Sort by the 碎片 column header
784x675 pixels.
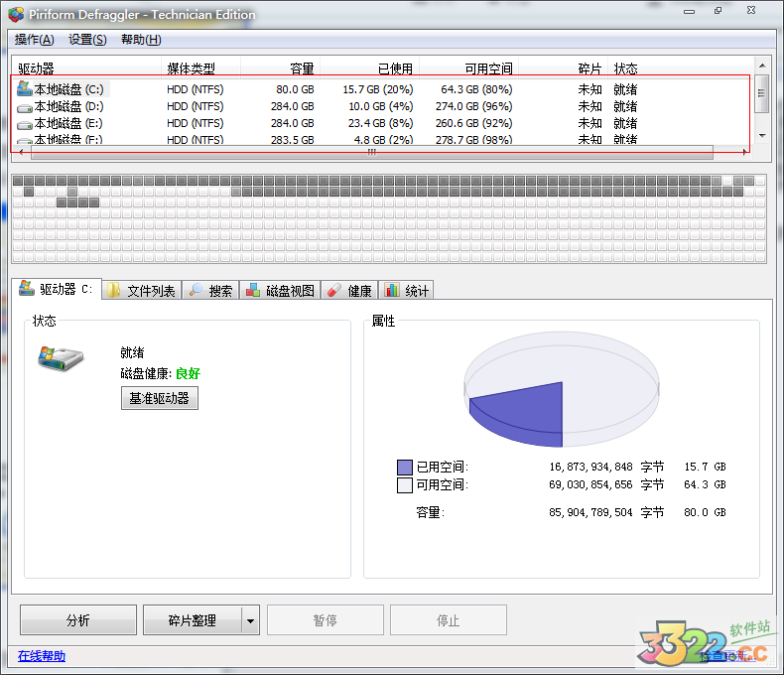click(563, 68)
